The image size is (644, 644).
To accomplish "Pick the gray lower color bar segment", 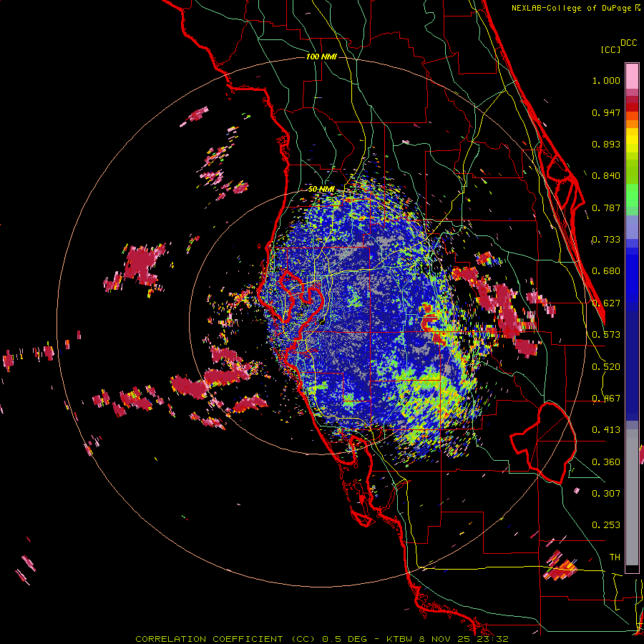I will [632, 497].
